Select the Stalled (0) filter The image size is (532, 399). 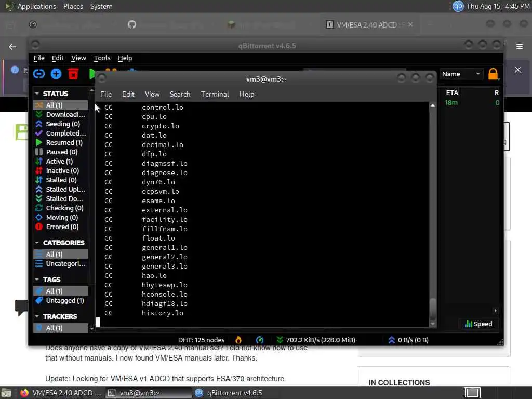click(x=61, y=180)
